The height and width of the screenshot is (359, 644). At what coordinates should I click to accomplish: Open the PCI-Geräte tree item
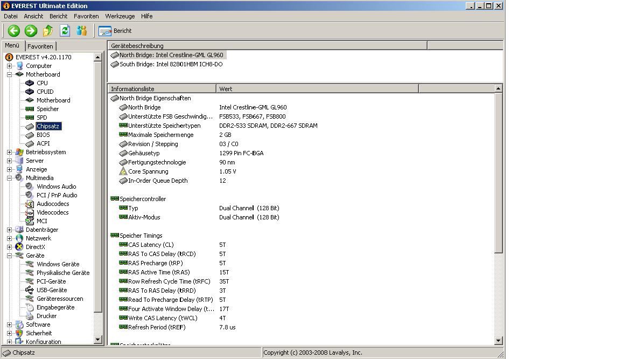coord(51,282)
